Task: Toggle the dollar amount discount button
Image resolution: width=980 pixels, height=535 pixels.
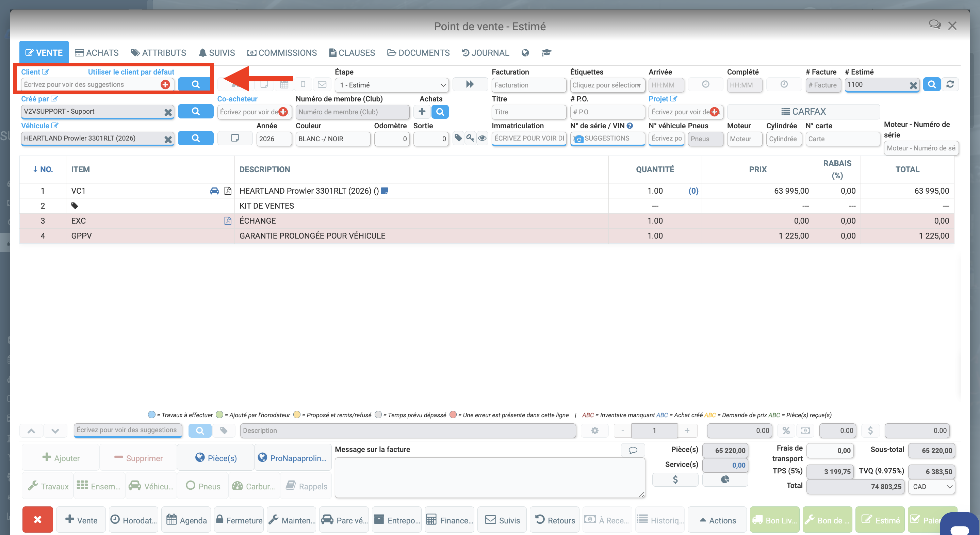Action: (870, 431)
